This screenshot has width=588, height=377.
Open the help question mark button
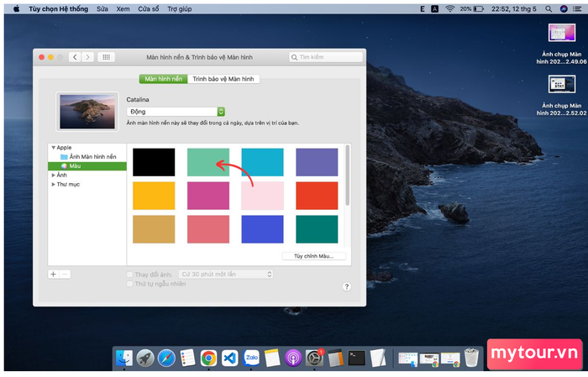tap(346, 286)
